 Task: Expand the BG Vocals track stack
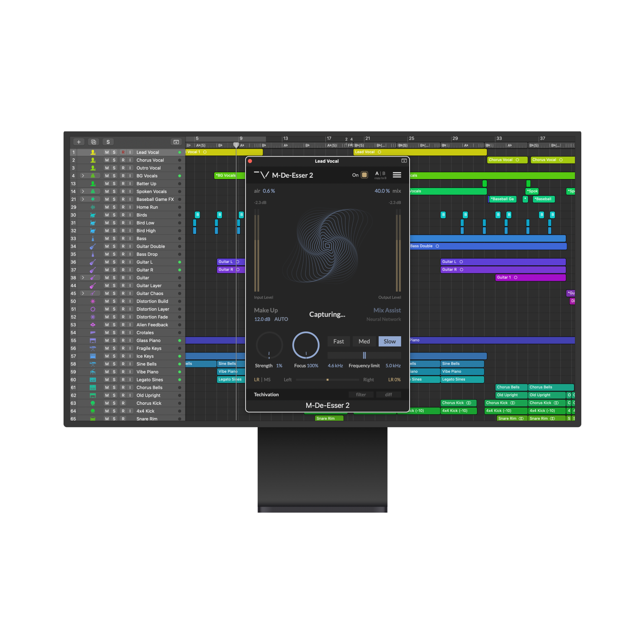[x=83, y=176]
